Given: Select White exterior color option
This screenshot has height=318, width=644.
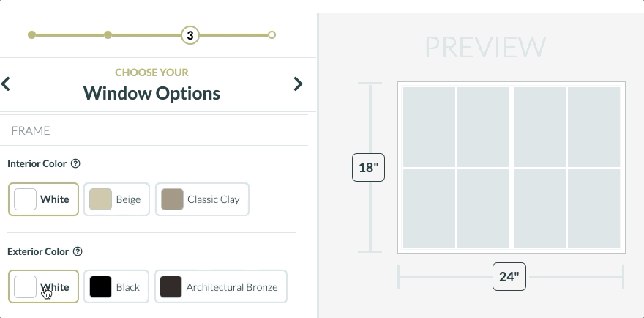Looking at the screenshot, I should pos(43,286).
